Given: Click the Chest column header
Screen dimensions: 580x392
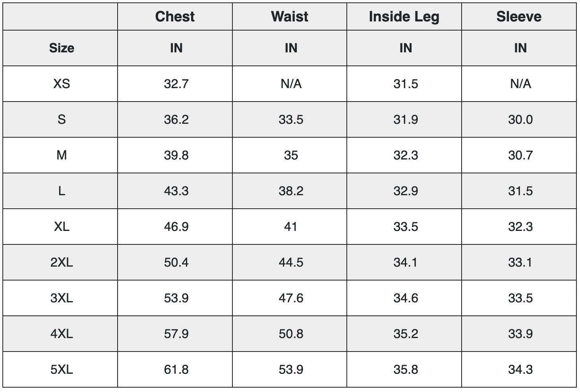Looking at the screenshot, I should (175, 17).
